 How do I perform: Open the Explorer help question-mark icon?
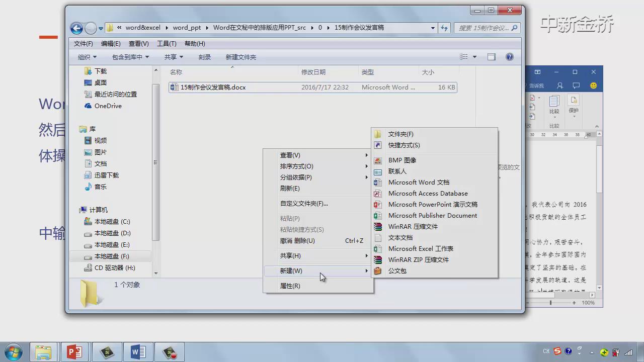pos(509,57)
